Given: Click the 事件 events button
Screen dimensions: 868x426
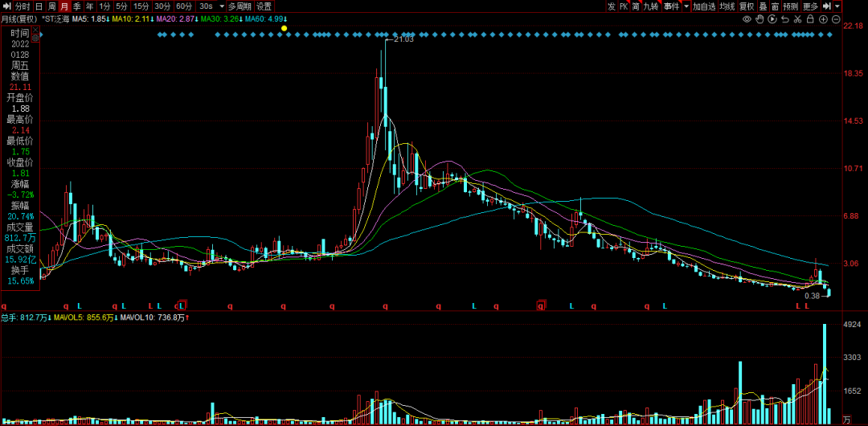Looking at the screenshot, I should point(671,6).
